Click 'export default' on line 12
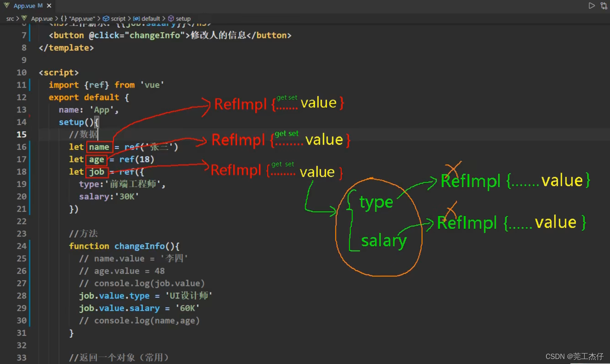 [84, 97]
